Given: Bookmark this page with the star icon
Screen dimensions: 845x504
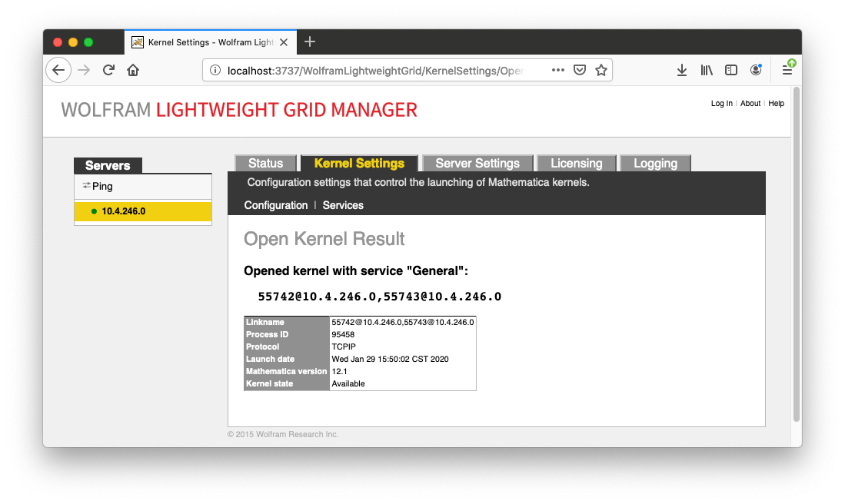Looking at the screenshot, I should [600, 69].
